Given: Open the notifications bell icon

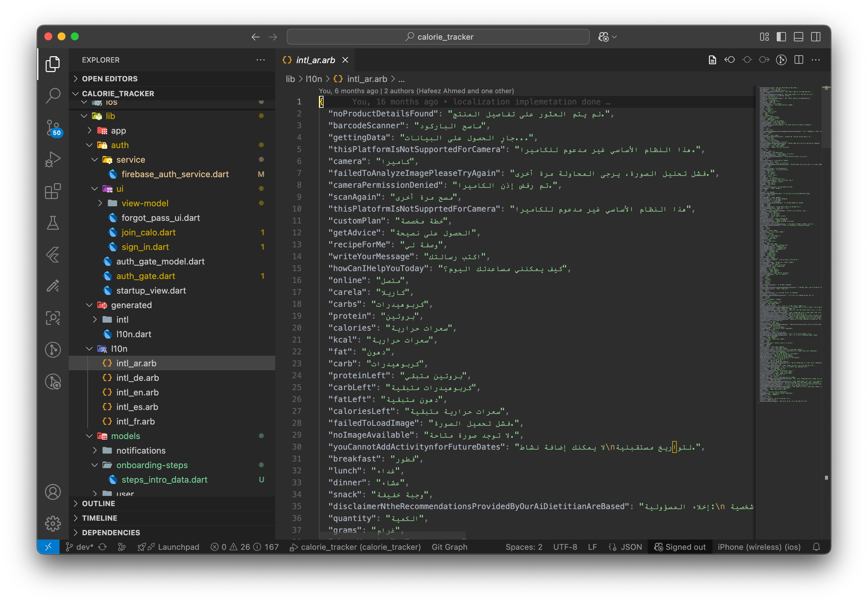Looking at the screenshot, I should point(817,547).
